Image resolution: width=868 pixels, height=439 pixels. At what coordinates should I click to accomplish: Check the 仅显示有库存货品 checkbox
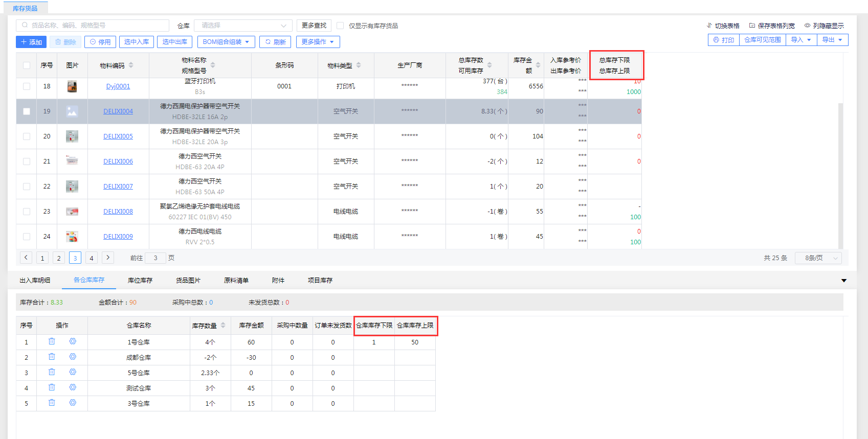[340, 26]
